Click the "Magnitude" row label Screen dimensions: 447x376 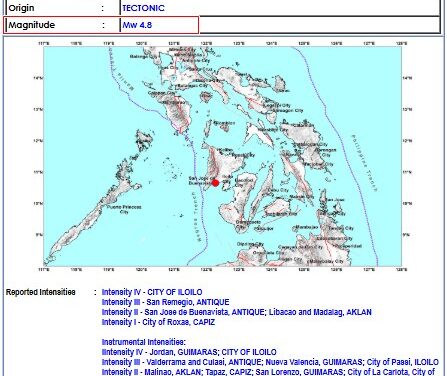(32, 25)
